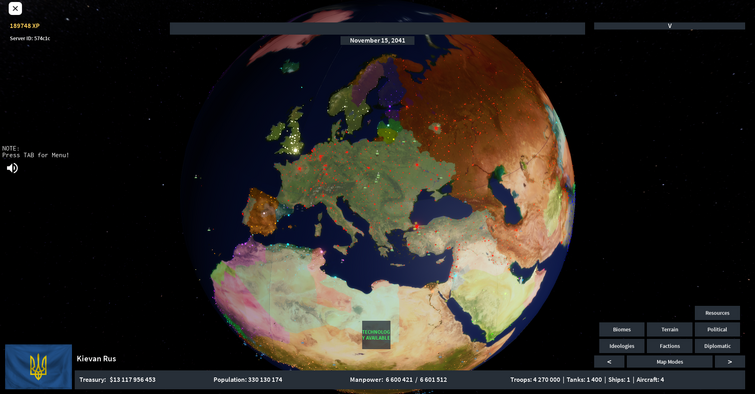This screenshot has width=755, height=394.
Task: Select the Terrain map mode
Action: click(x=669, y=329)
